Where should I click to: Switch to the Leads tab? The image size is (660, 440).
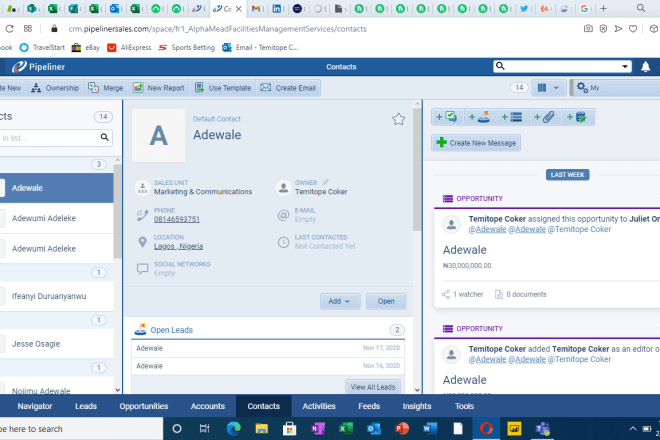click(x=86, y=406)
